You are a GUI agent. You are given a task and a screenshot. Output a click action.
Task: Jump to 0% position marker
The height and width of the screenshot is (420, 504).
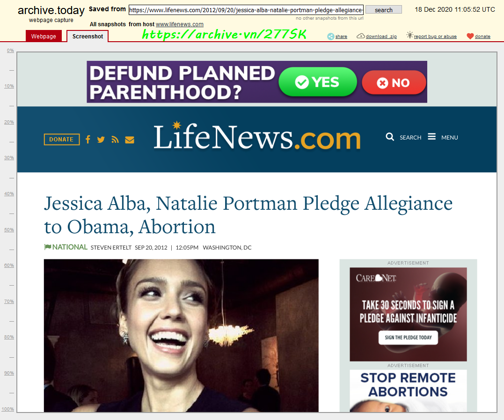tap(10, 51)
